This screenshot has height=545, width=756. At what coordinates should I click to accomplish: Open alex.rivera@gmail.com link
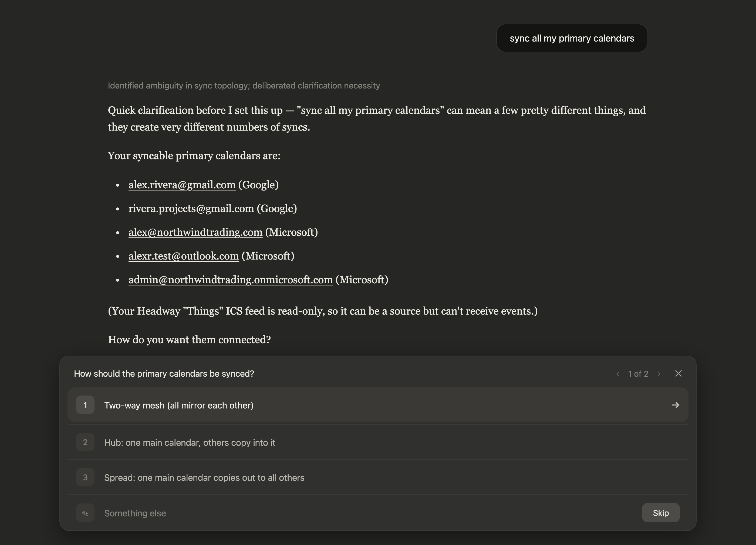point(182,185)
